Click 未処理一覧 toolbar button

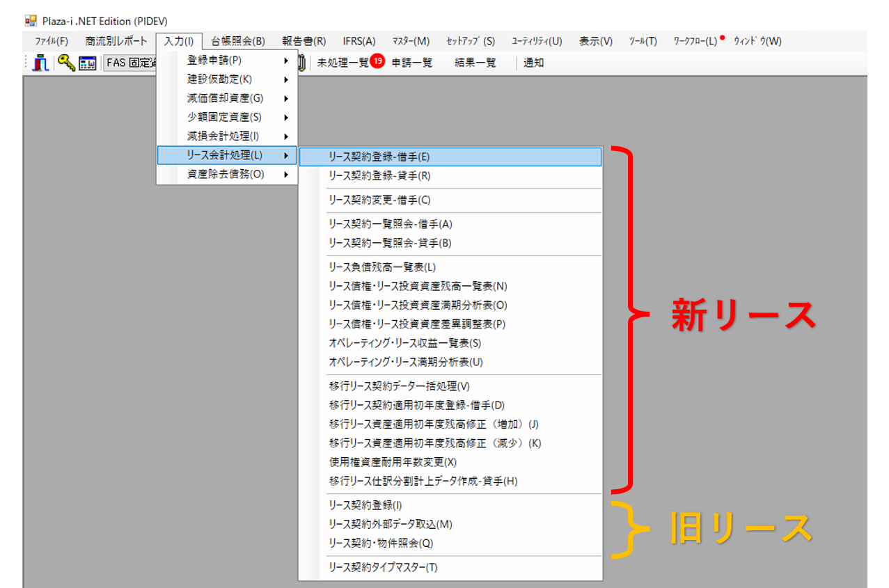343,63
